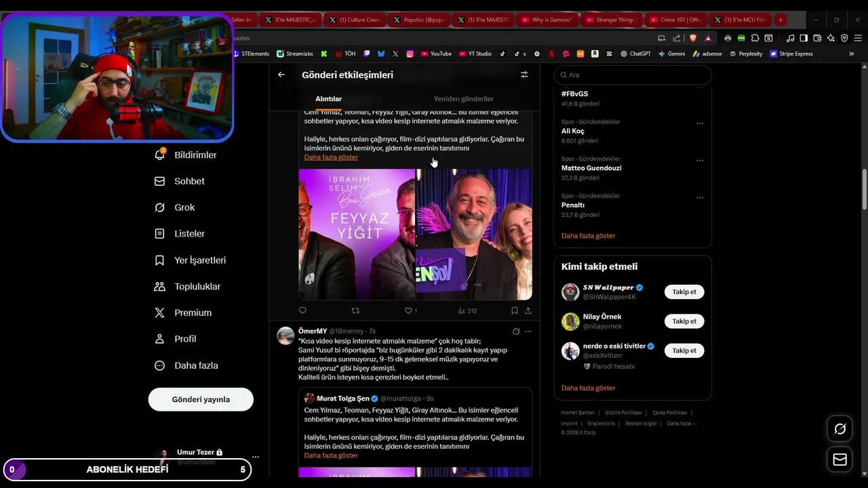This screenshot has height=488, width=868.
Task: Open floating Grok button at bottom right
Action: (840, 429)
